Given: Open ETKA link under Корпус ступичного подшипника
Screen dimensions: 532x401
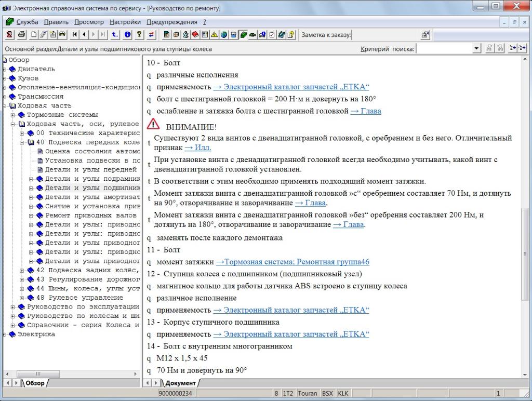Looking at the screenshot, I should click(x=291, y=334).
